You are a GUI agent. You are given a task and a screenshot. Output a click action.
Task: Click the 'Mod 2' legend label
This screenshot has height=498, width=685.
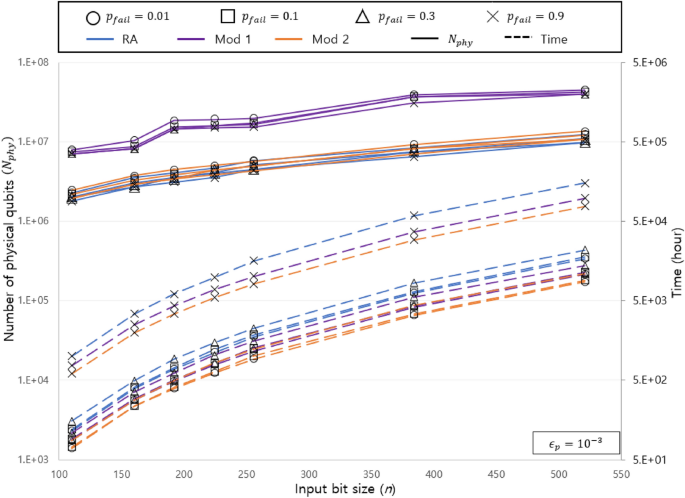click(330, 39)
